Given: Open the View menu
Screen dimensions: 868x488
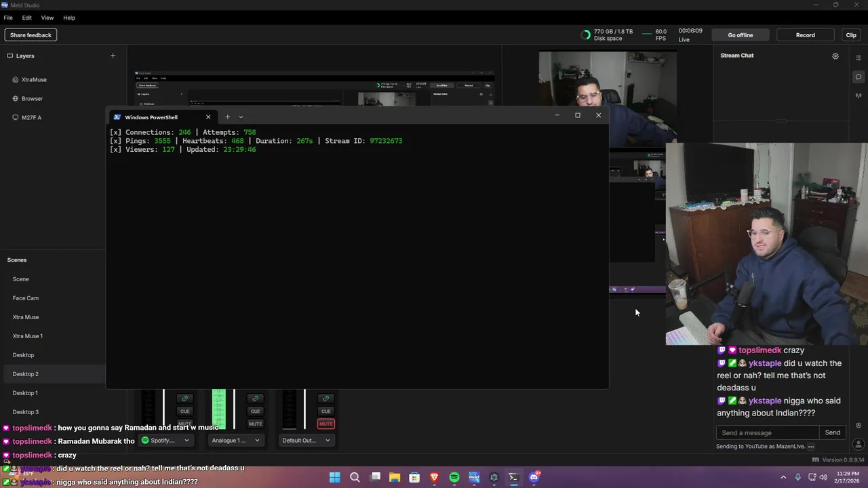Looking at the screenshot, I should click(47, 18).
